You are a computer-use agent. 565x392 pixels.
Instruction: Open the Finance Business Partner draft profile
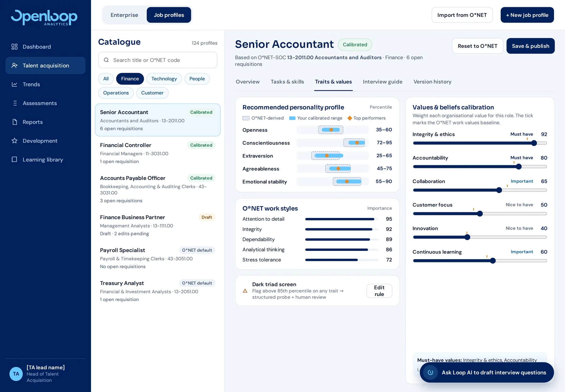[x=158, y=225]
